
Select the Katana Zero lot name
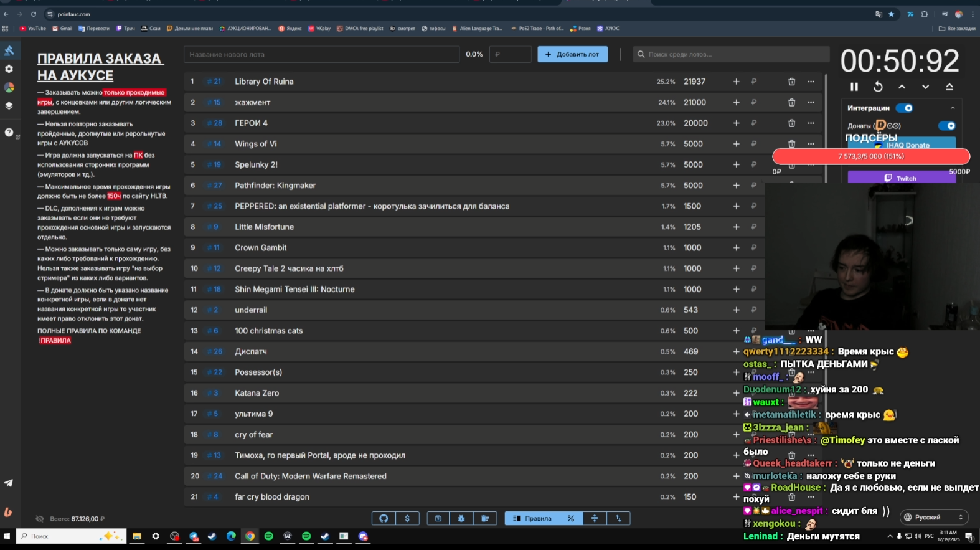click(x=257, y=393)
